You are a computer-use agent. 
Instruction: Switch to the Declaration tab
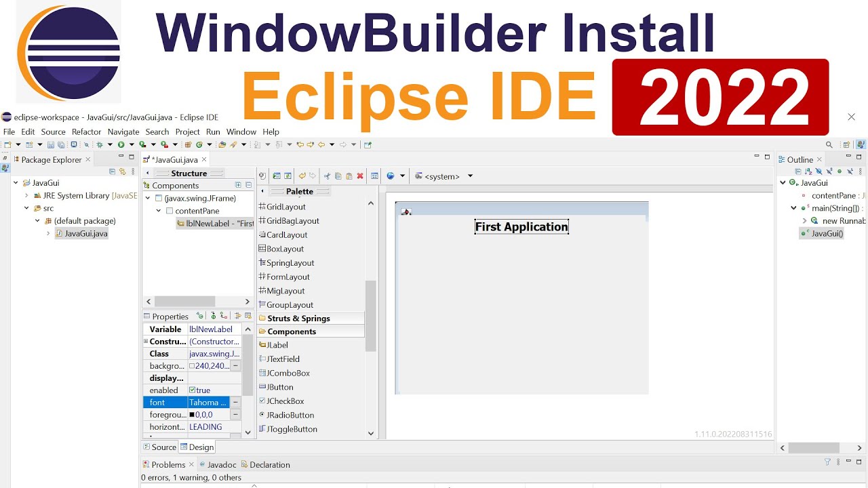265,465
